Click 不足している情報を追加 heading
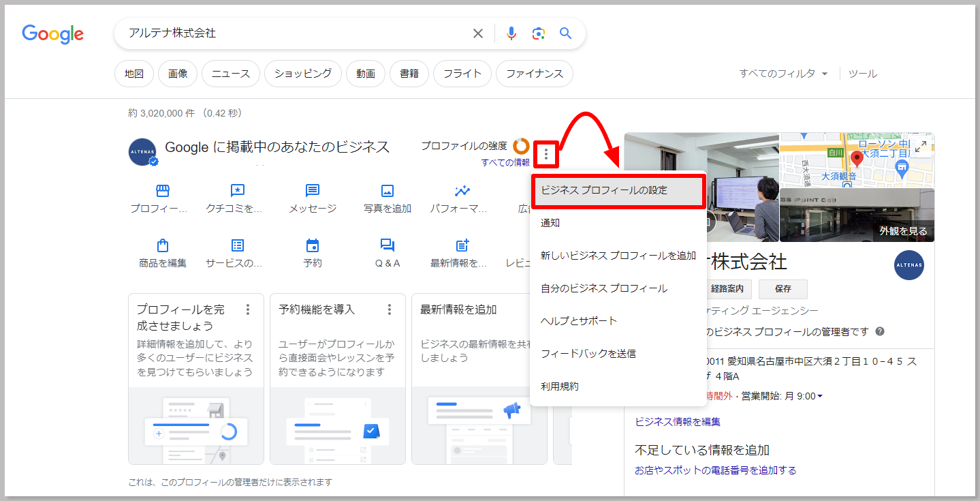This screenshot has width=980, height=501. click(702, 450)
